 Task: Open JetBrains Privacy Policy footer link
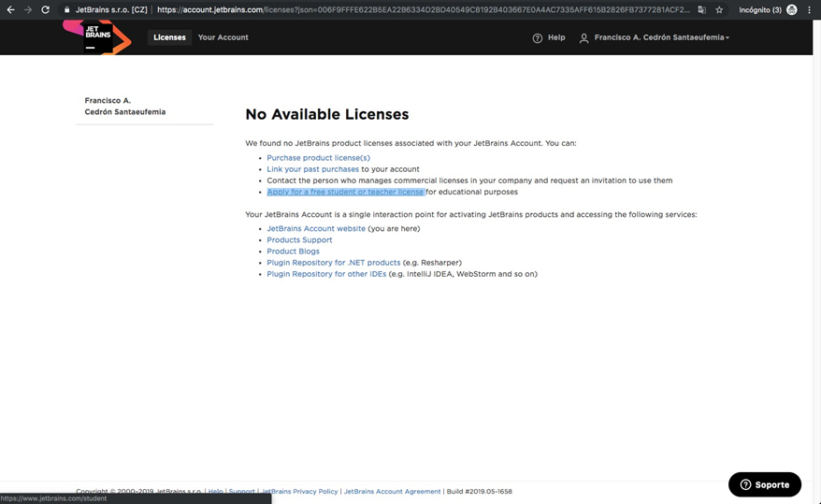pos(299,492)
